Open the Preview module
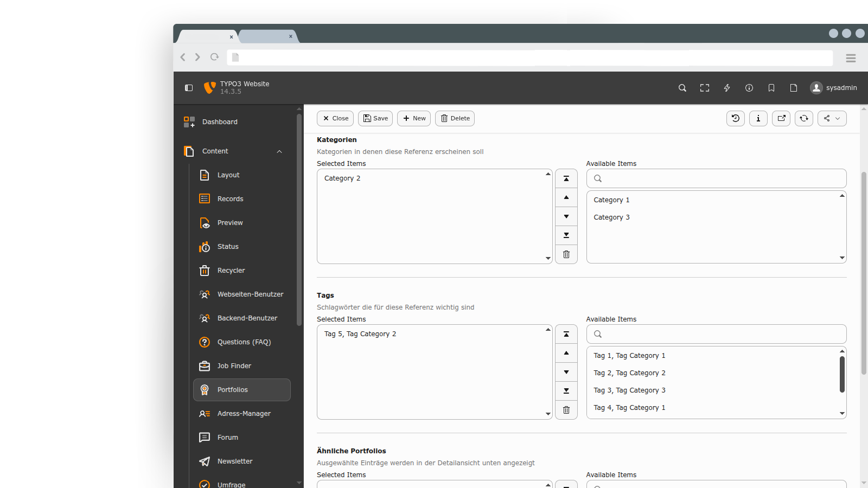868x488 pixels. (242, 223)
